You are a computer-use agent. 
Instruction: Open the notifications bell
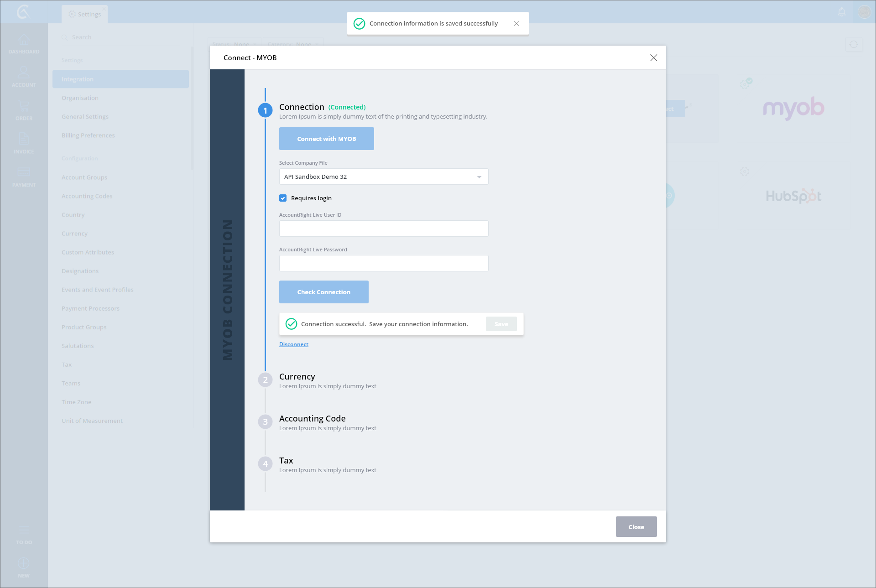pyautogui.click(x=842, y=12)
